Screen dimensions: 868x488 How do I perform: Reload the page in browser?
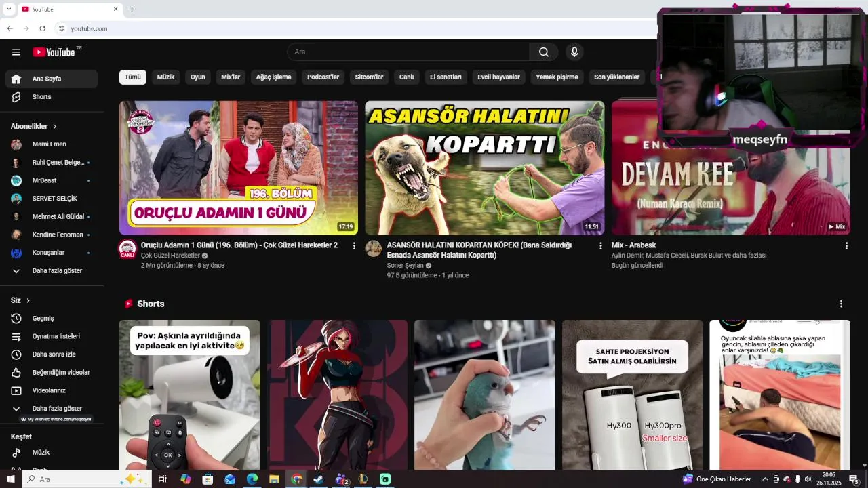pos(42,28)
